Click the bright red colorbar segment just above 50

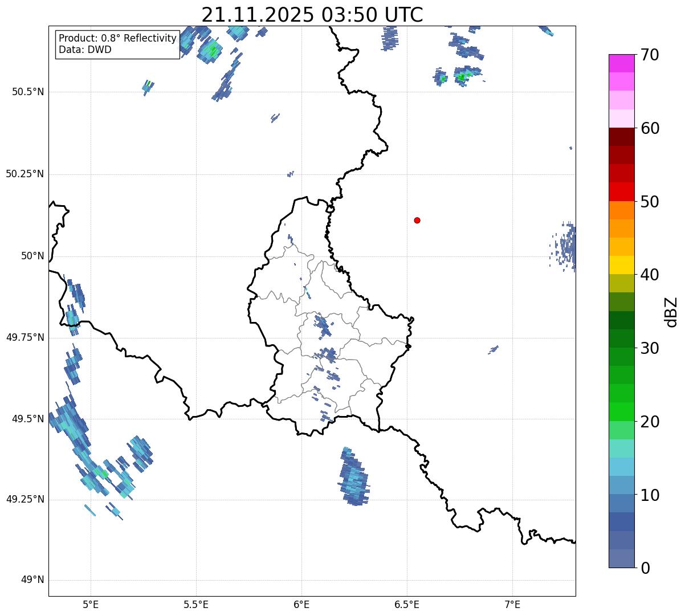[x=621, y=192]
